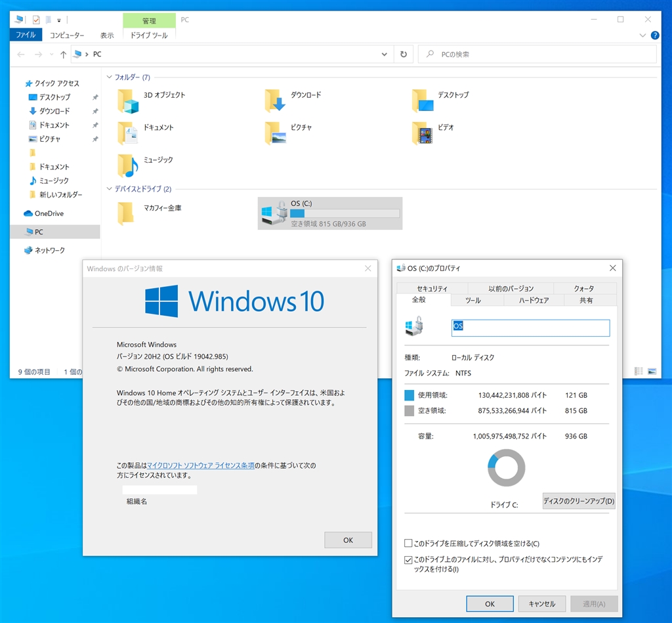This screenshot has width=672, height=623.
Task: Click ディスクのクリーンアップ button
Action: (579, 501)
